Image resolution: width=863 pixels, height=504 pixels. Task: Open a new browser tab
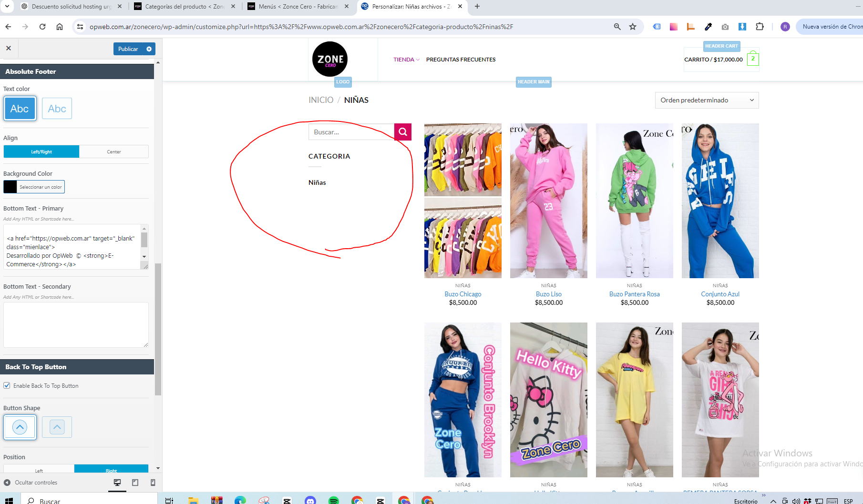pyautogui.click(x=477, y=7)
